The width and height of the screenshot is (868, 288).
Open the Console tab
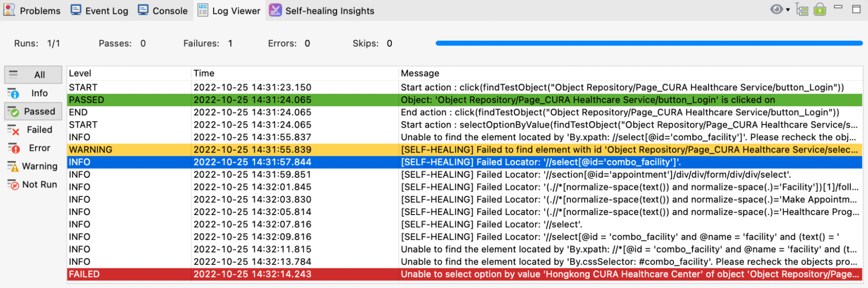[x=163, y=10]
